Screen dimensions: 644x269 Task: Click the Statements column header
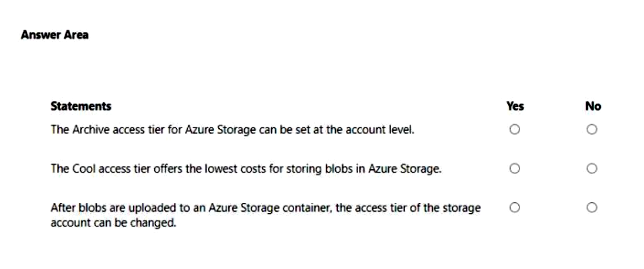pos(81,106)
